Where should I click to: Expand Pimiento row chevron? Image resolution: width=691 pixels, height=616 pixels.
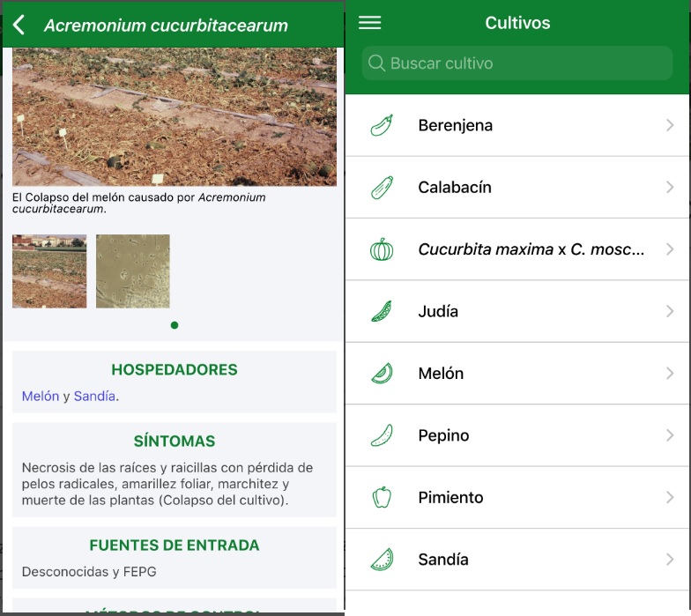(x=670, y=497)
